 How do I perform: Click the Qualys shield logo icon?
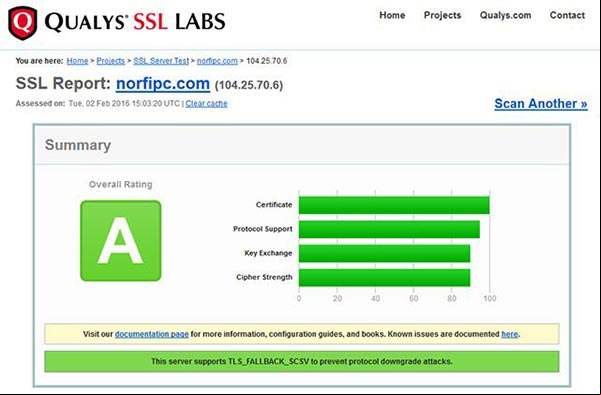click(x=23, y=23)
